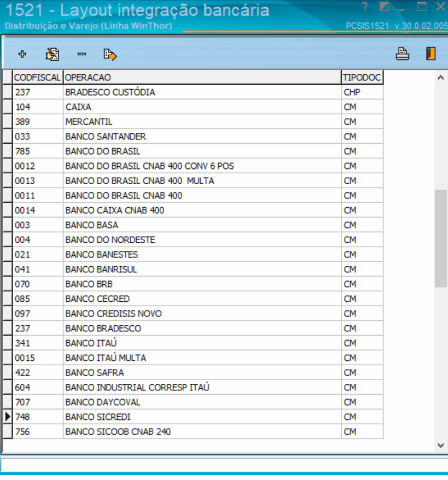Select the BANCO BRB row

tap(193, 284)
